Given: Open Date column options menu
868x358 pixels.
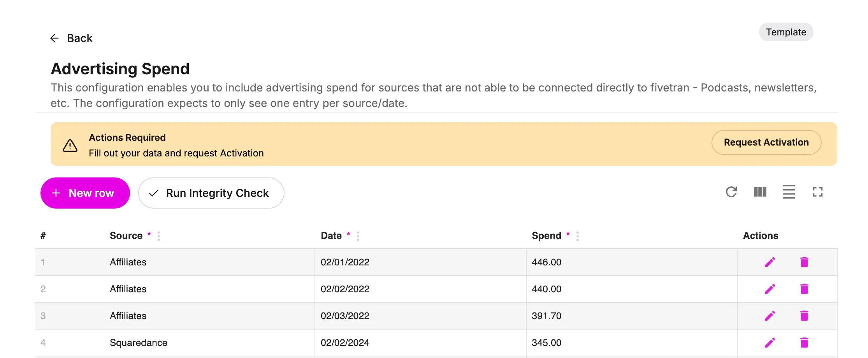Looking at the screenshot, I should tap(358, 236).
